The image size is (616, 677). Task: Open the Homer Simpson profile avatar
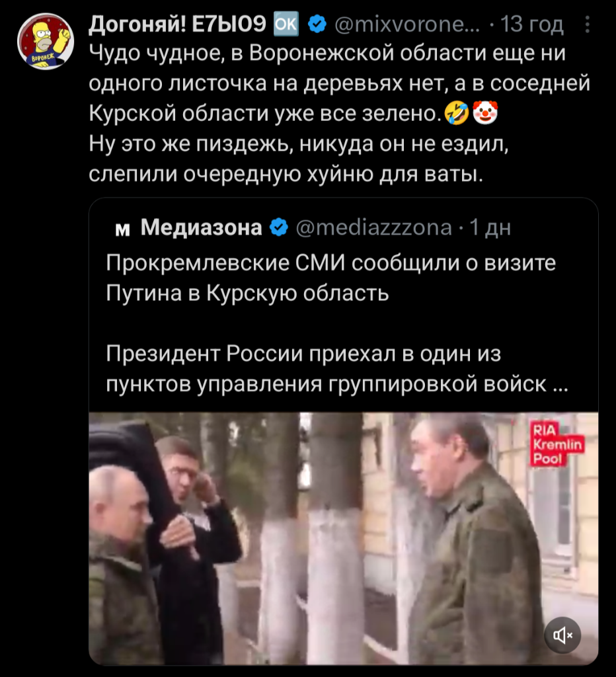46,42
